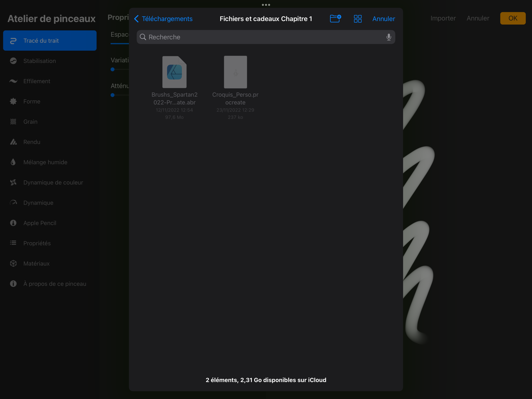Select the Forme shape section
Screen dimensions: 532x399
click(x=32, y=101)
